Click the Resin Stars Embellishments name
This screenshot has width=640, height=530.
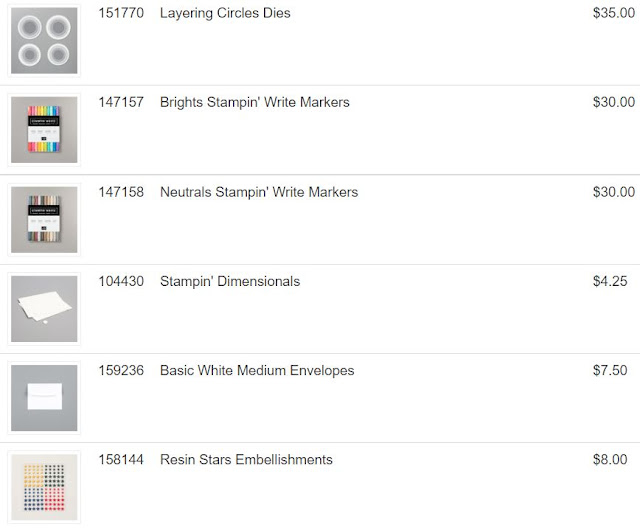point(246,459)
